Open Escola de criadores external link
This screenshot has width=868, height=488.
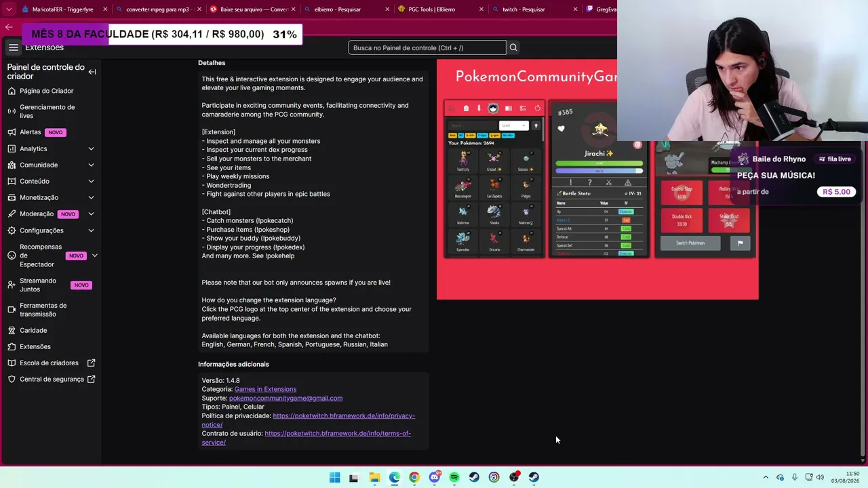pyautogui.click(x=51, y=363)
